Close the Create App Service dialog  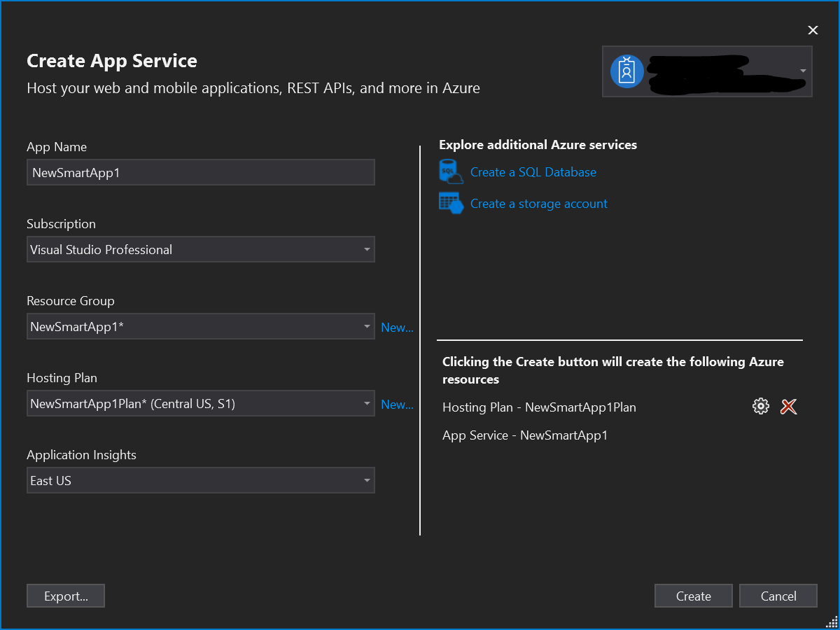tap(813, 30)
